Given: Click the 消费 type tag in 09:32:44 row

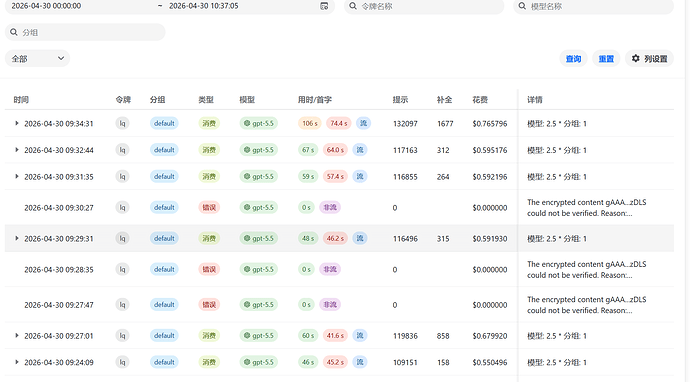Looking at the screenshot, I should pyautogui.click(x=209, y=150).
